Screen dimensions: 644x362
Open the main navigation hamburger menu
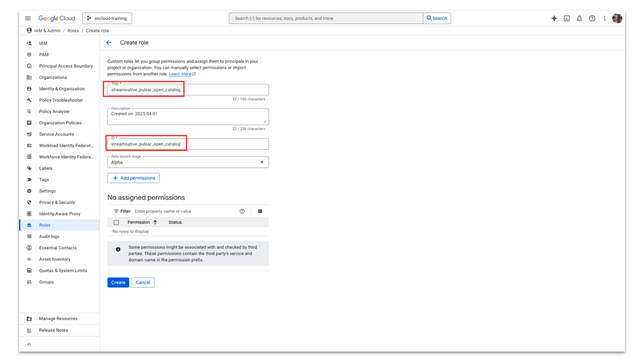click(x=28, y=18)
